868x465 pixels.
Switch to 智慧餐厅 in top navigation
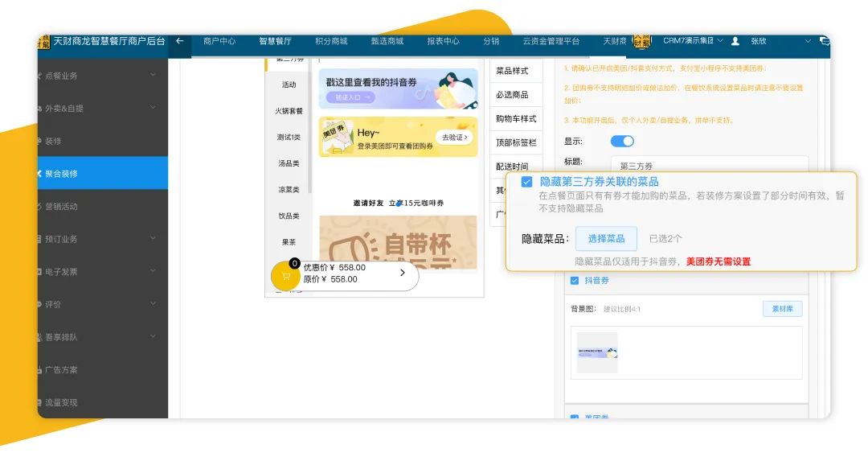275,41
